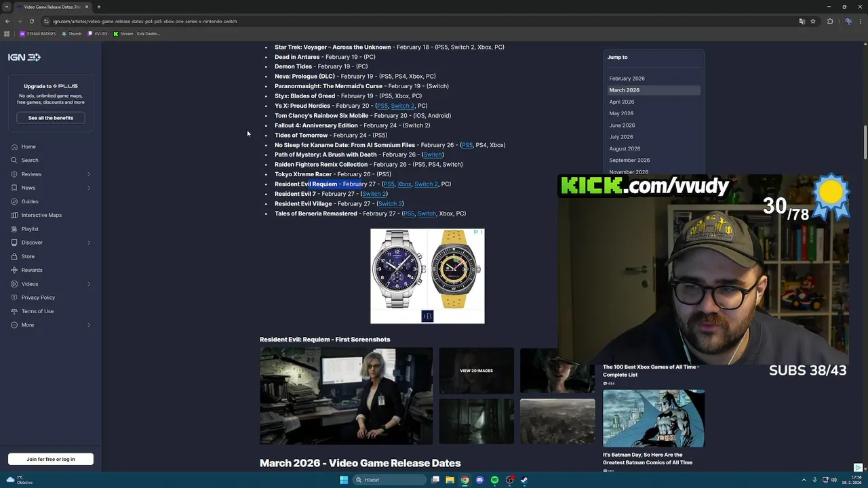Open the Chrome three-dot menu
Screen dimensions: 868x488
[861, 21]
